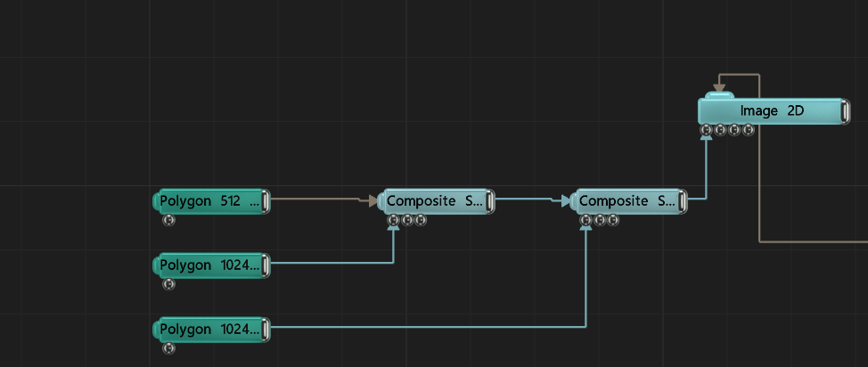Select the Composite node that outputs to Image 2D
Screen dimensions: 868x367
click(x=628, y=201)
